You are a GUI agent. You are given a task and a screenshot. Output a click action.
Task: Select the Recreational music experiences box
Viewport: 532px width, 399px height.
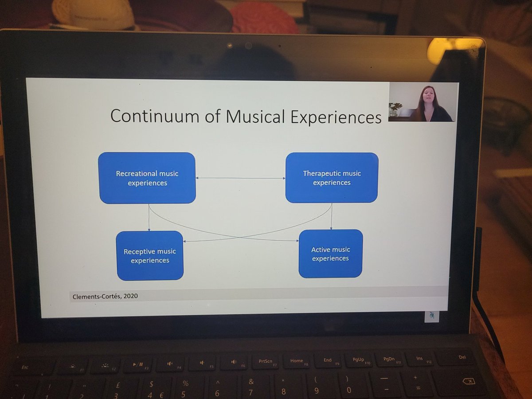point(147,177)
